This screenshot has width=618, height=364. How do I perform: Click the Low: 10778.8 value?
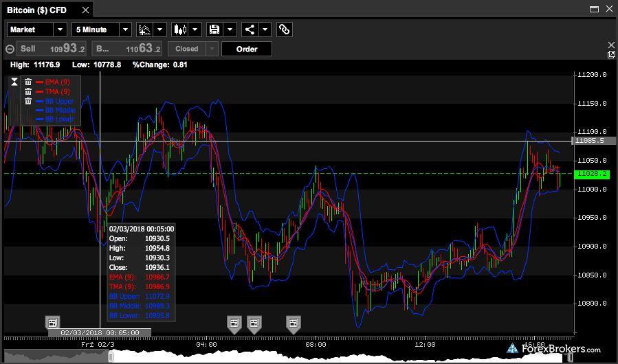(96, 65)
